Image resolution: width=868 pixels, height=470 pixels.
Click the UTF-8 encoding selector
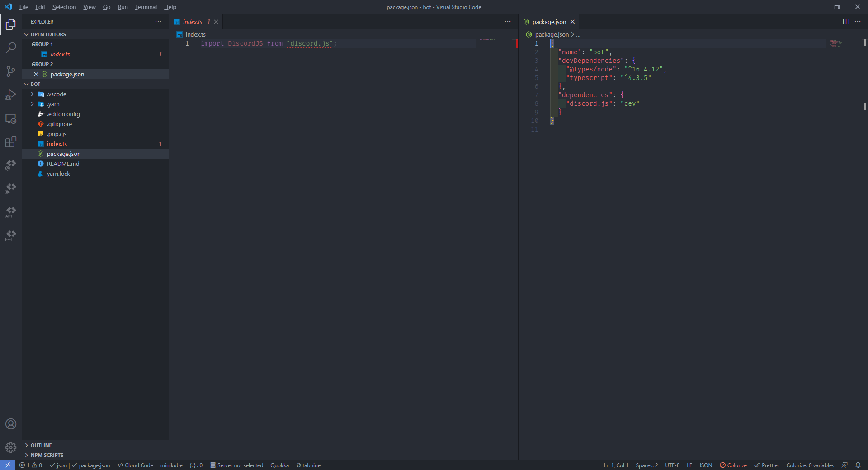[x=672, y=465]
